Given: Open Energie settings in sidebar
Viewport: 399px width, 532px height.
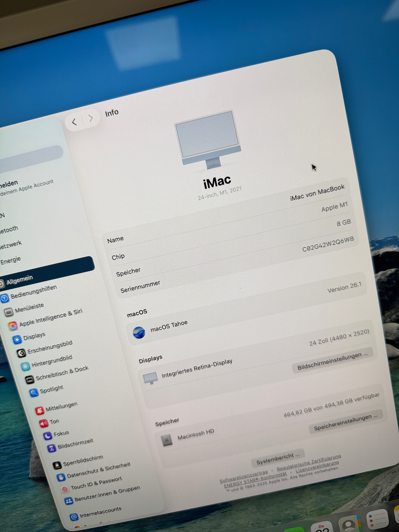Looking at the screenshot, I should tap(11, 260).
